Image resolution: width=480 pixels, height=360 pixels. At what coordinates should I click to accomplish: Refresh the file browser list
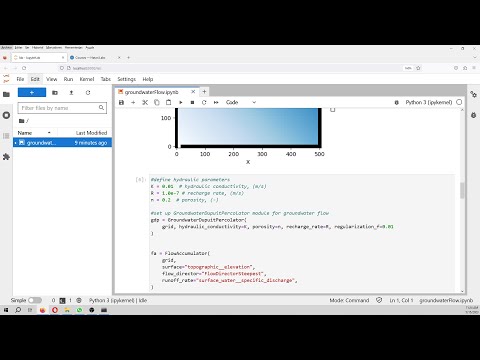coord(88,93)
